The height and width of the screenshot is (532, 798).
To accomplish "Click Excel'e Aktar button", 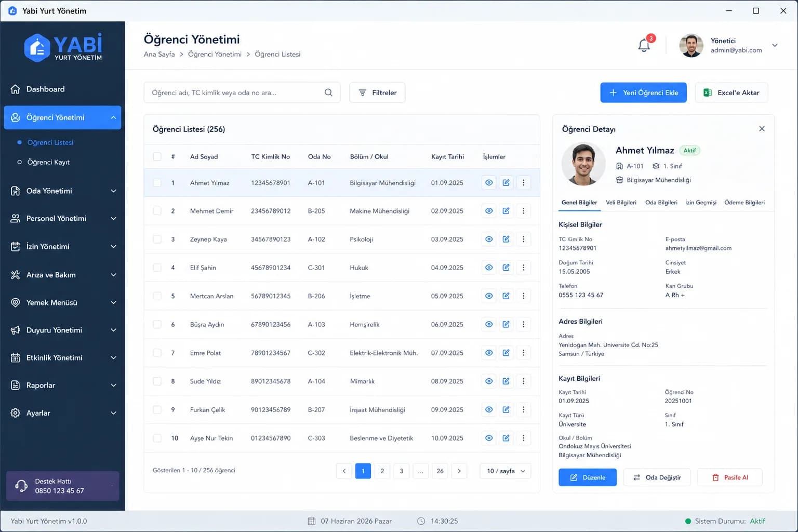I will pyautogui.click(x=731, y=92).
